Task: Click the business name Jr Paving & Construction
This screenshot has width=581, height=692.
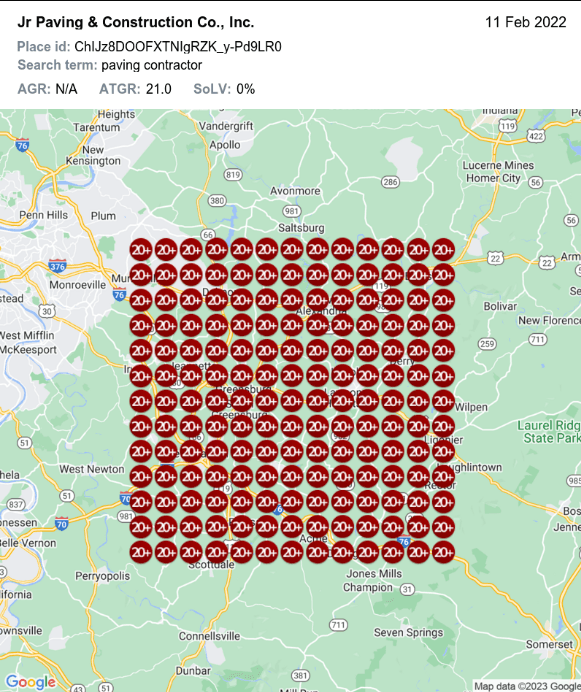Action: (136, 22)
